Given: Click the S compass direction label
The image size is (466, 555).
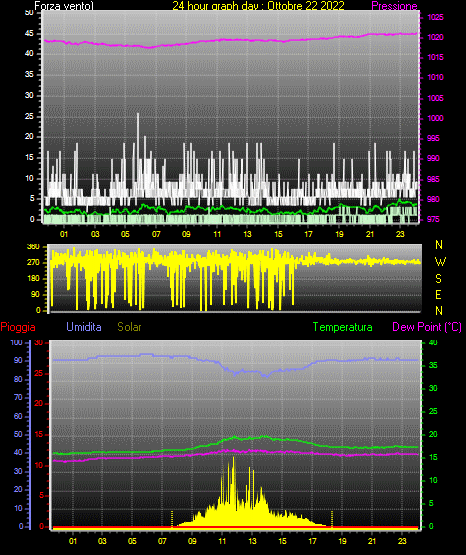Looking at the screenshot, I should pos(438,279).
